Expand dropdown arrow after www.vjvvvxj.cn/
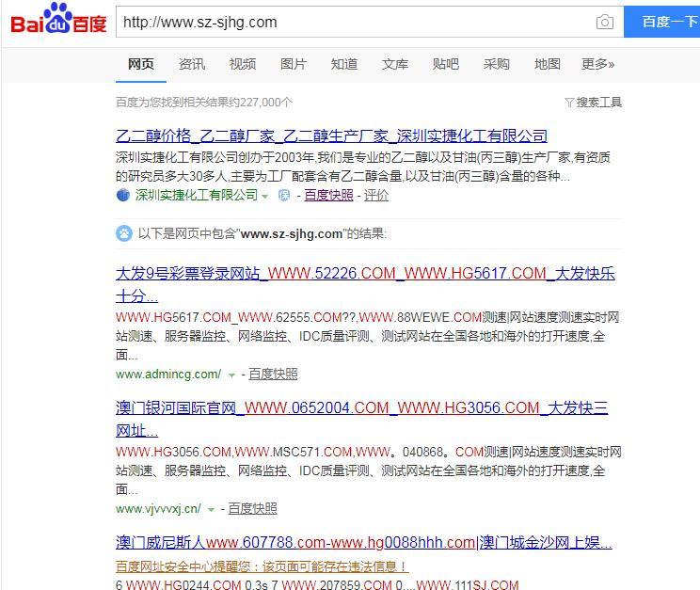The image size is (700, 590). [x=211, y=510]
